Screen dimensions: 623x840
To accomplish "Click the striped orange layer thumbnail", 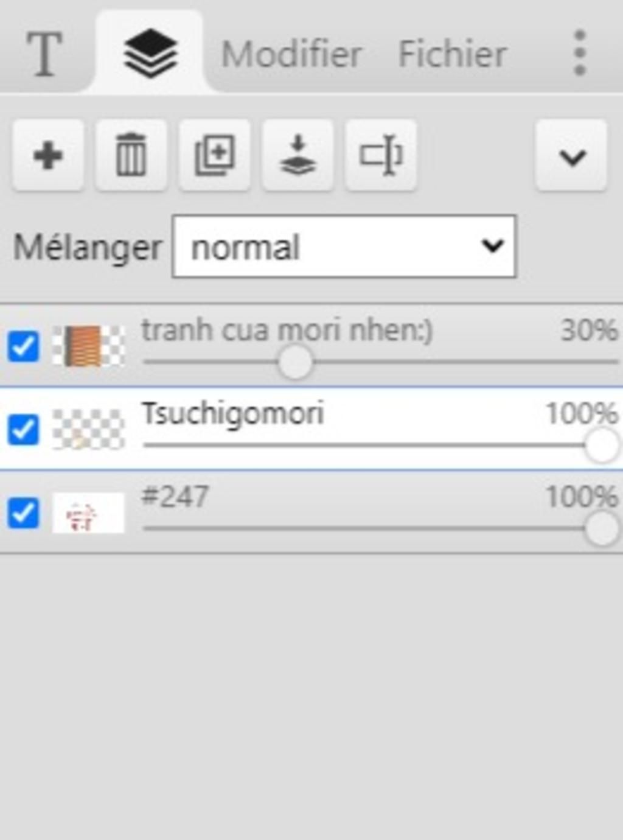I will click(x=88, y=346).
